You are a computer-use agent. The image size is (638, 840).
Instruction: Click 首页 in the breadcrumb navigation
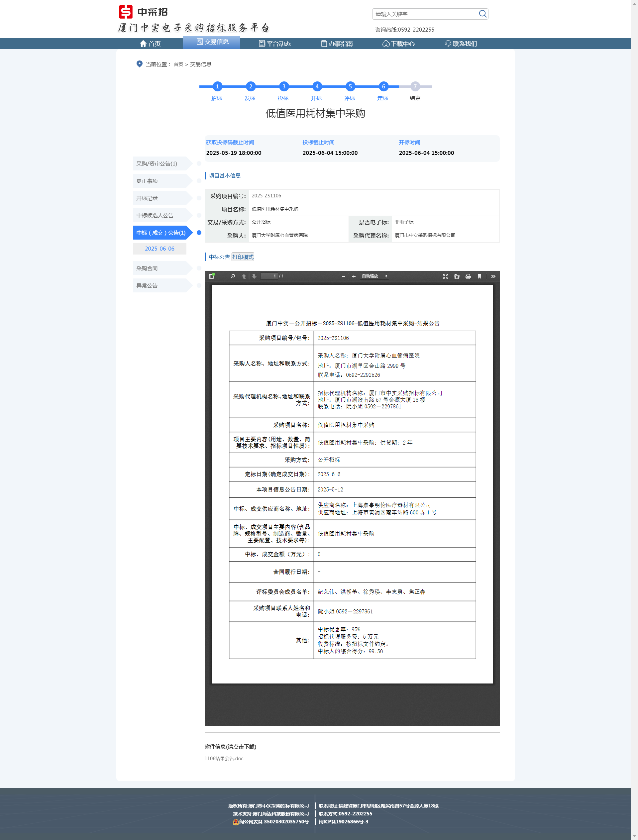coord(178,64)
